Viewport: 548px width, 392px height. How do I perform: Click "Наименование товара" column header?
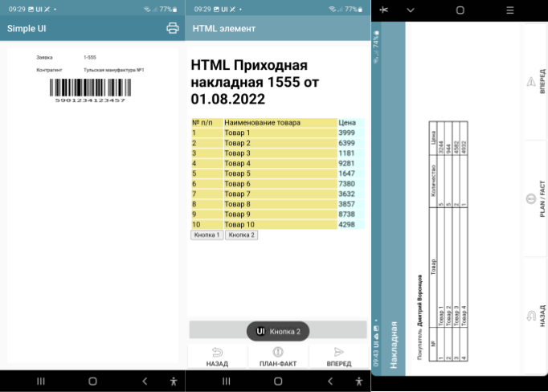tap(278, 123)
